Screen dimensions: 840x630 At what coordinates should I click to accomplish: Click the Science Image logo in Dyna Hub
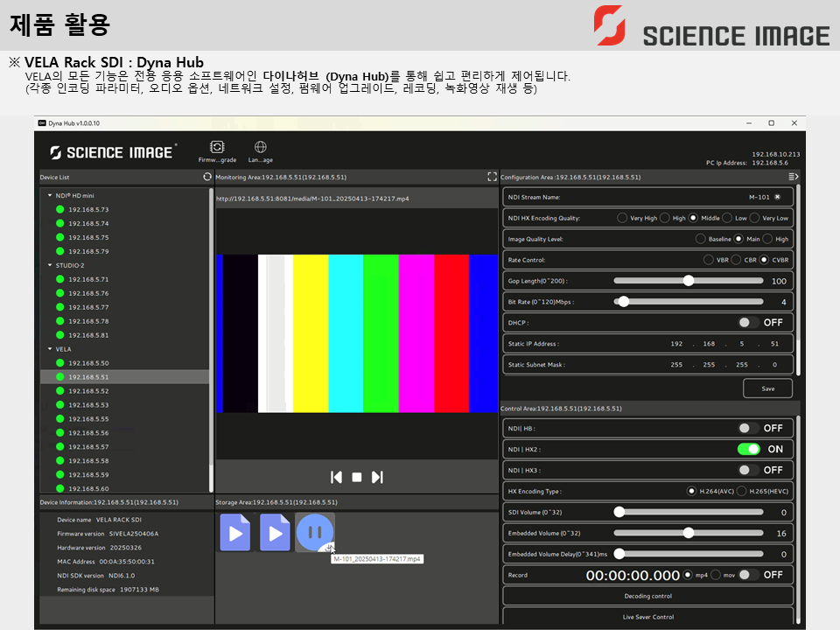point(114,152)
